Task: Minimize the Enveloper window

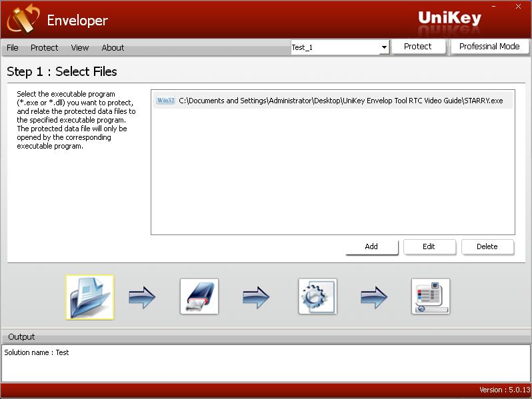Action: point(493,7)
